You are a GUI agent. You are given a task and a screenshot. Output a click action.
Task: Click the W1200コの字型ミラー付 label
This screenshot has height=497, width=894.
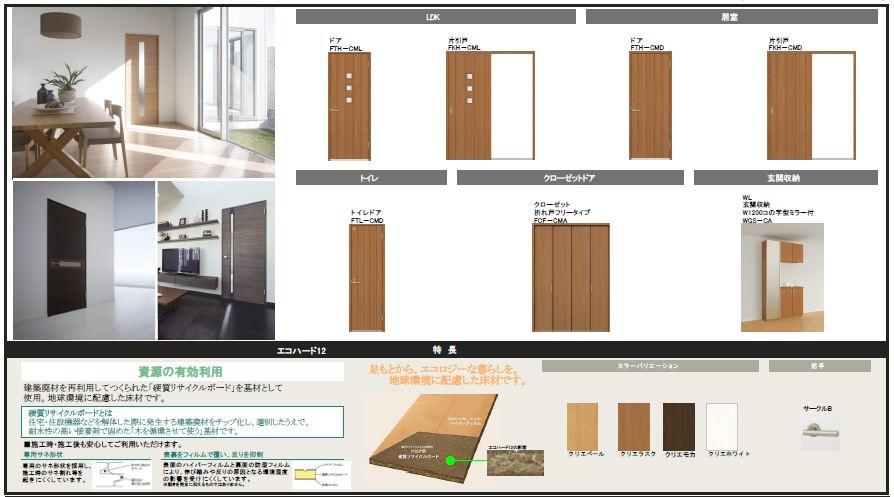[x=778, y=213]
